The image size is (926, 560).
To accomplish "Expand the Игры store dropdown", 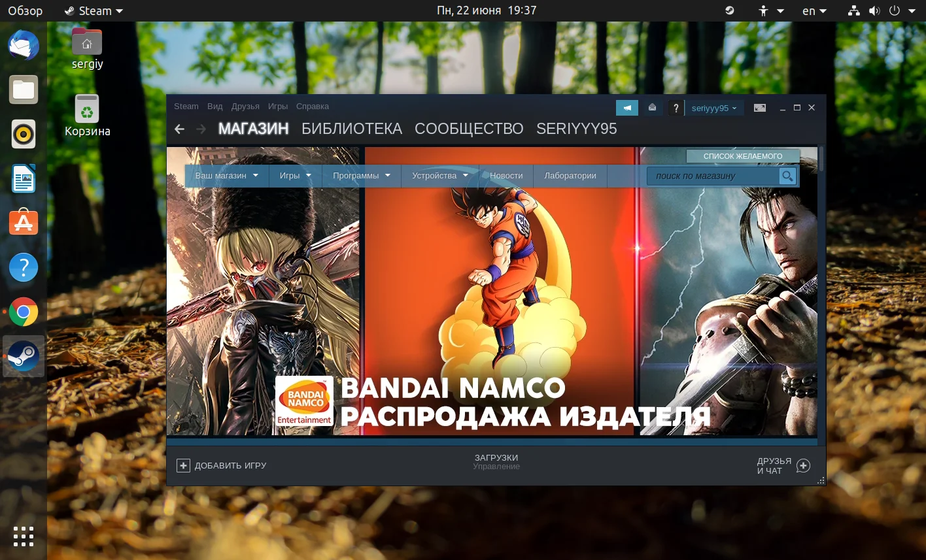I will click(x=296, y=176).
